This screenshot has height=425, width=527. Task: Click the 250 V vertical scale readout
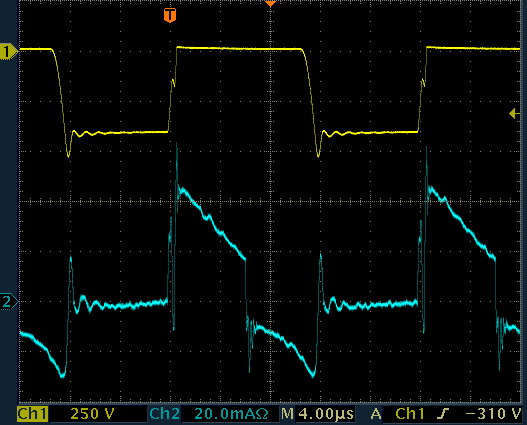click(x=92, y=414)
